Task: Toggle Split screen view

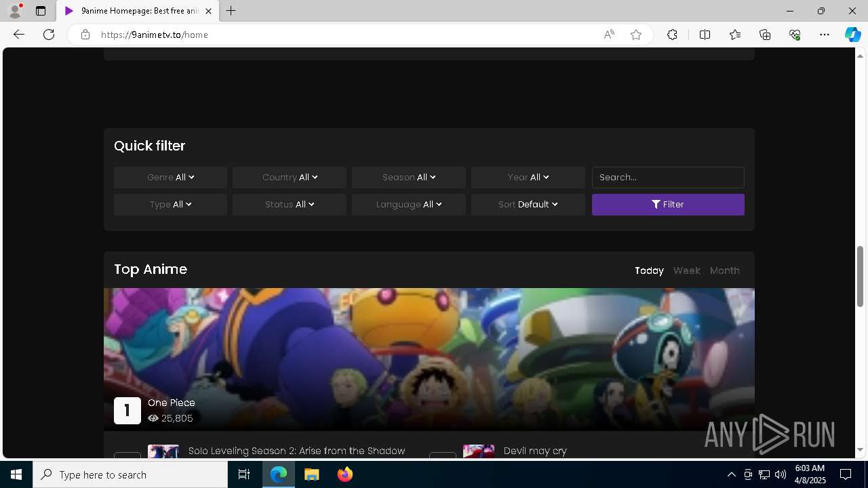Action: (x=705, y=35)
